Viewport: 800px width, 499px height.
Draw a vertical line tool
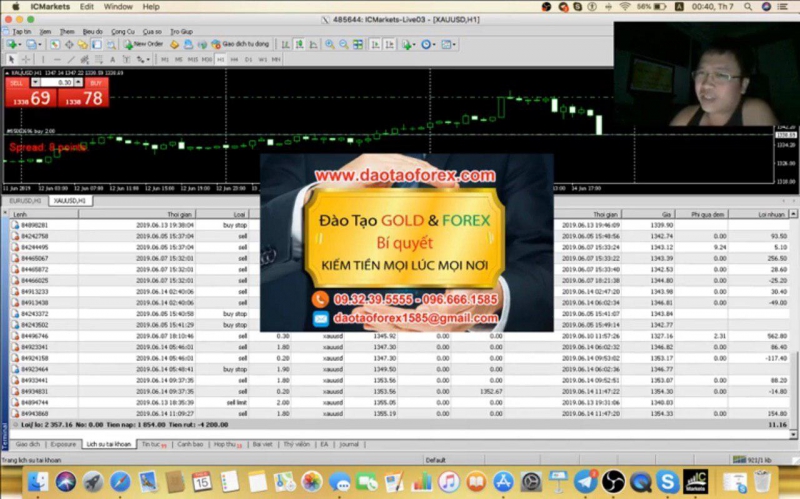[x=43, y=60]
